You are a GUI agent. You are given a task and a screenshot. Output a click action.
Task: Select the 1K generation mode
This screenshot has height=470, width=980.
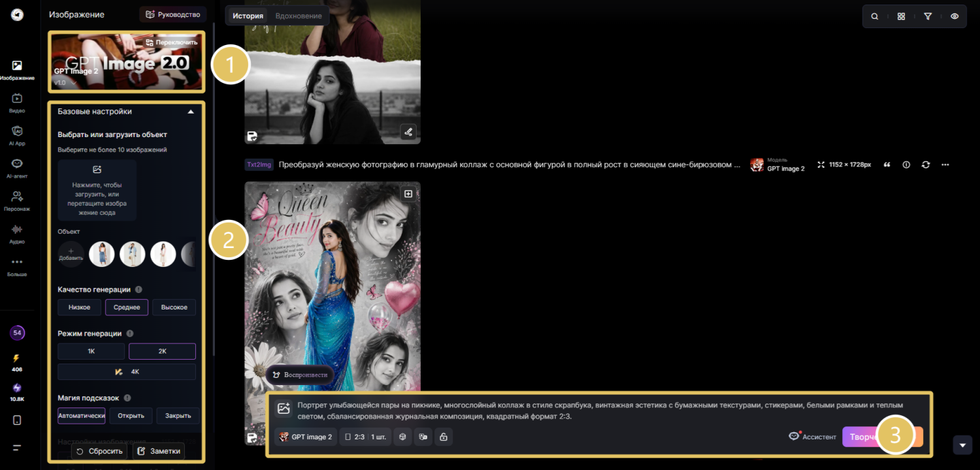pos(91,351)
